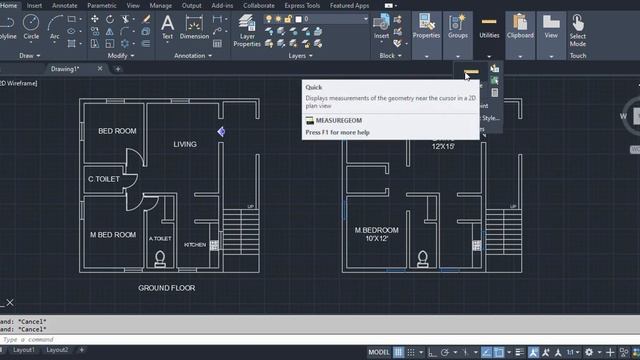Click the Erase tool icon
The height and width of the screenshot is (360, 640).
coord(146,19)
